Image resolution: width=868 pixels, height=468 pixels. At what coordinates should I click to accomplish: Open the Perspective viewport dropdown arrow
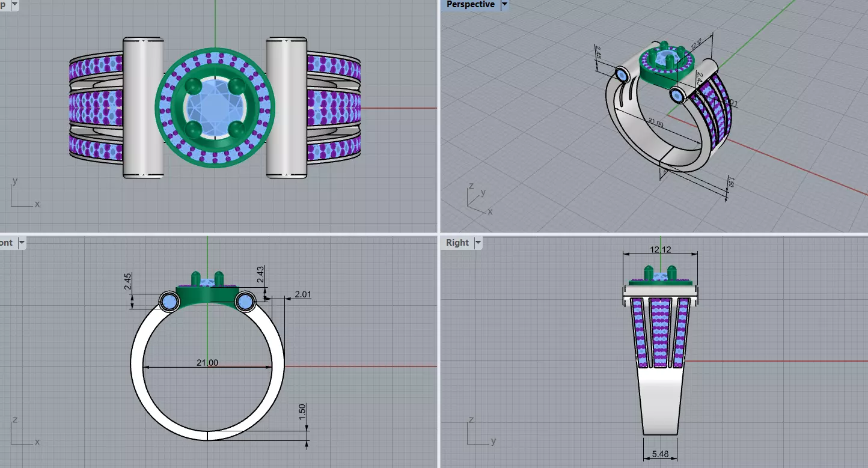(x=504, y=4)
